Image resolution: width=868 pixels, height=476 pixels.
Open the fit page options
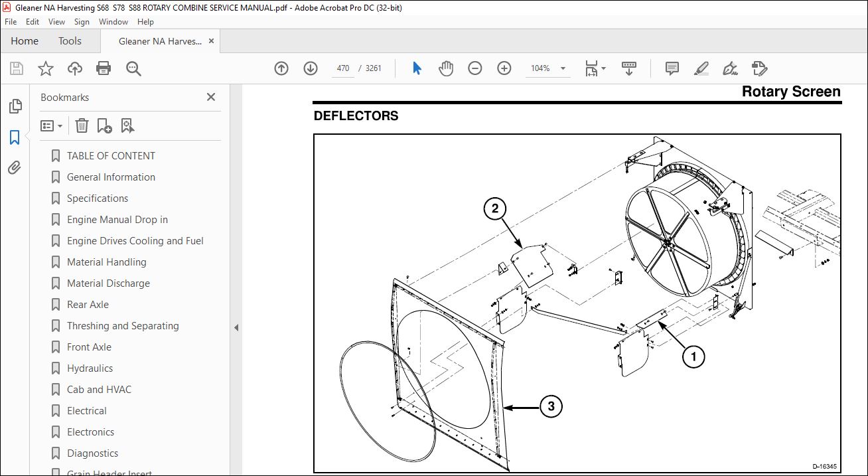coord(595,68)
